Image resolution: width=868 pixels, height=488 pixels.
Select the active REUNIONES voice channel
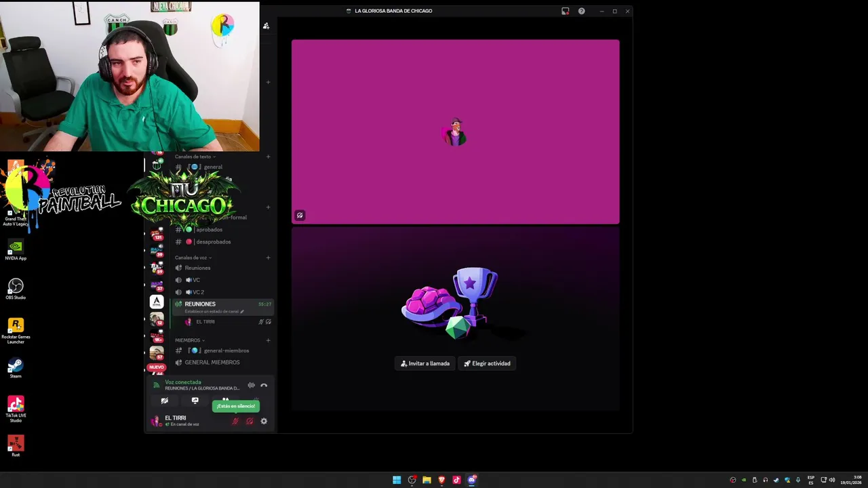tap(223, 307)
